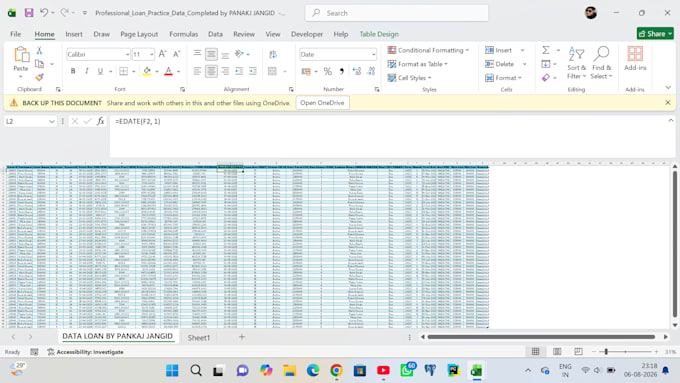680x383 pixels.
Task: Click the Fill down icon
Action: coord(546,64)
